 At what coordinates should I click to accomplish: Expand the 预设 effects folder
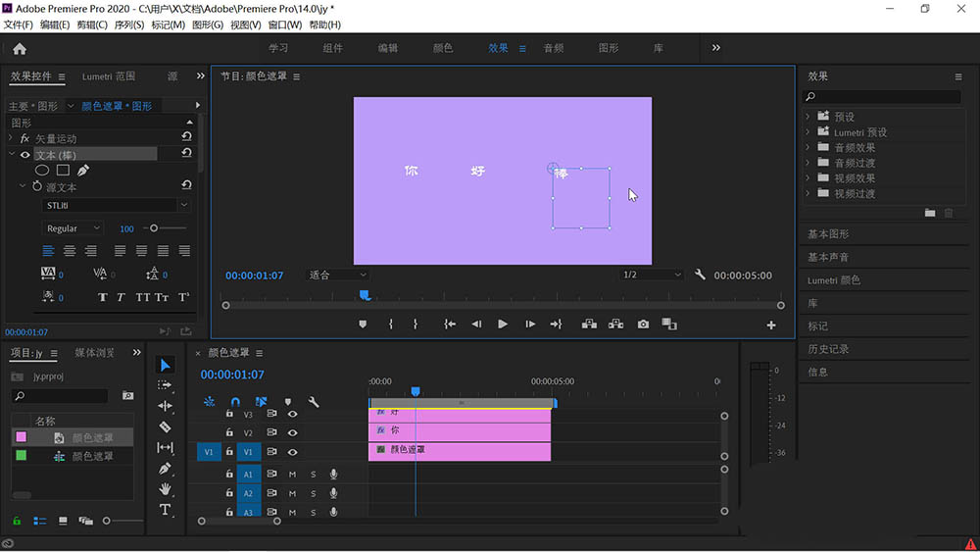[808, 117]
